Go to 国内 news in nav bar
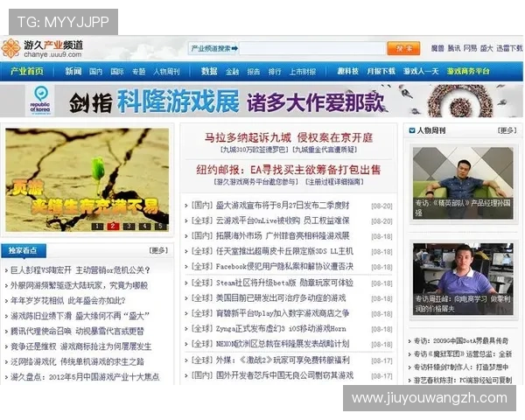 (x=95, y=72)
